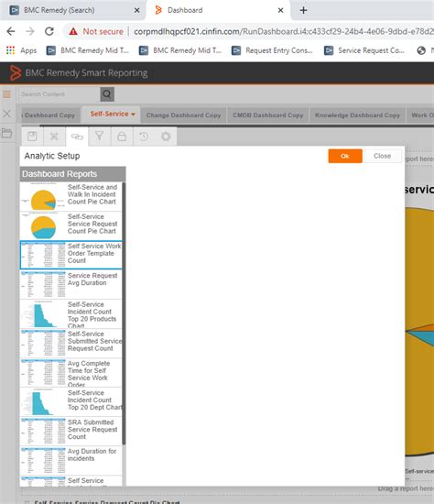Select Self Service Work Order Template Count
434x504 pixels.
click(71, 256)
